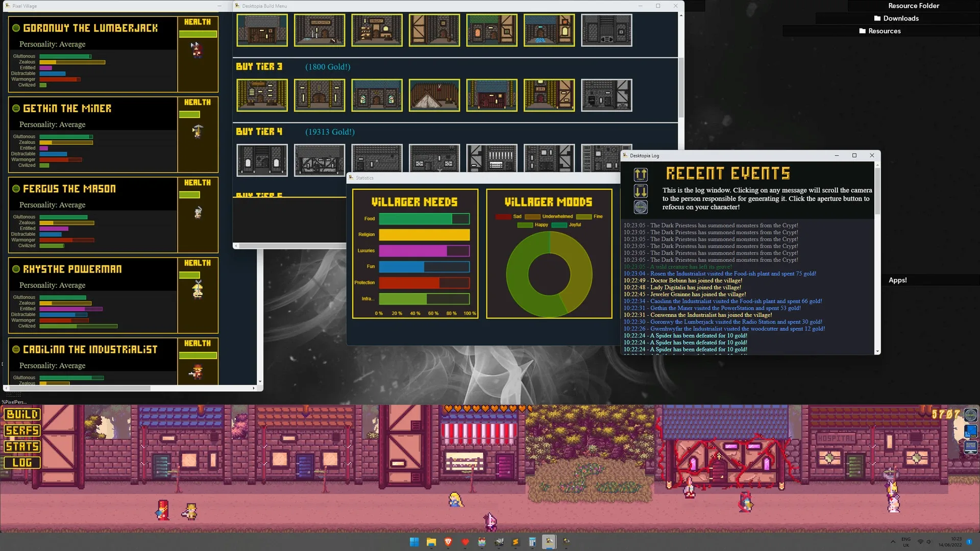This screenshot has width=980, height=551.
Task: Decrease log font size with down-arrows icon
Action: click(641, 191)
